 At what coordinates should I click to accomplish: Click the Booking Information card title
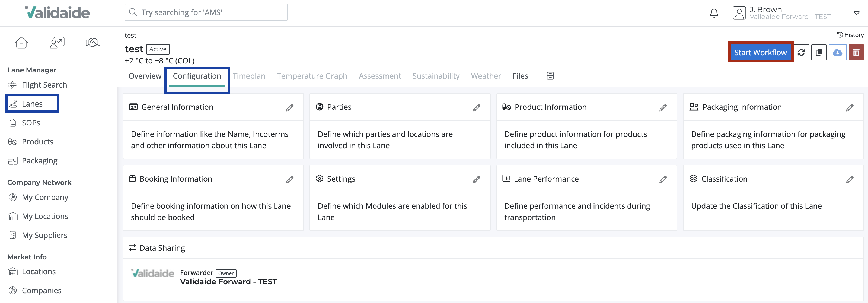(175, 179)
